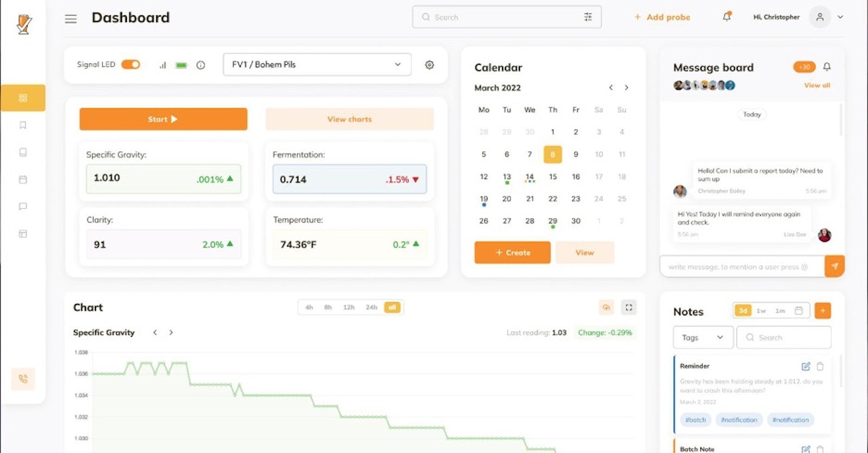Select the dashboard grid sidebar icon
This screenshot has height=453, width=868.
pyautogui.click(x=23, y=98)
